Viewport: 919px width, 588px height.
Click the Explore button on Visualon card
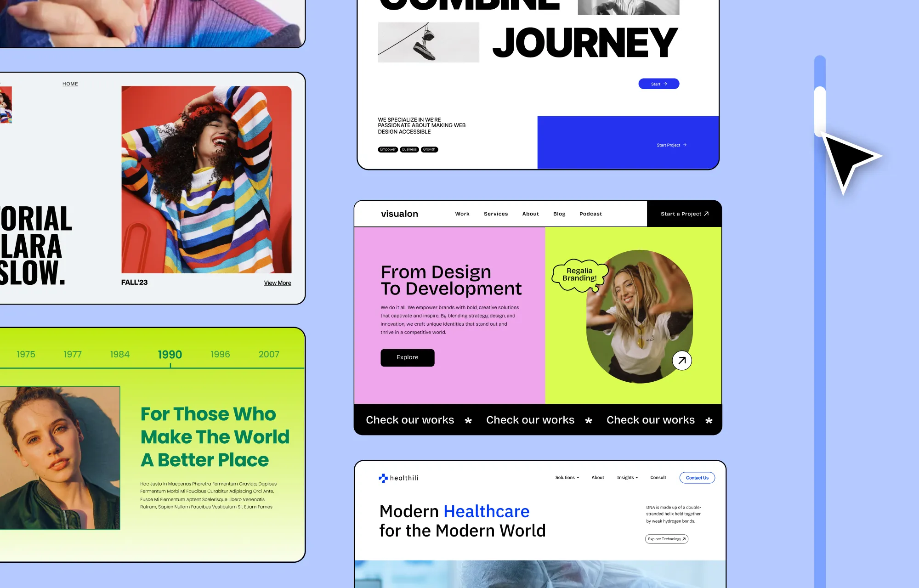click(x=407, y=357)
